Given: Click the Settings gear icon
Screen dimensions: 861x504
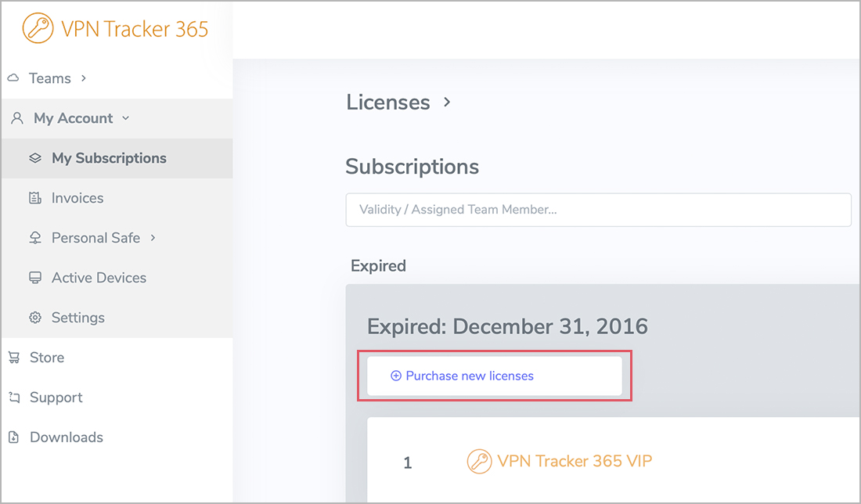Looking at the screenshot, I should (34, 318).
